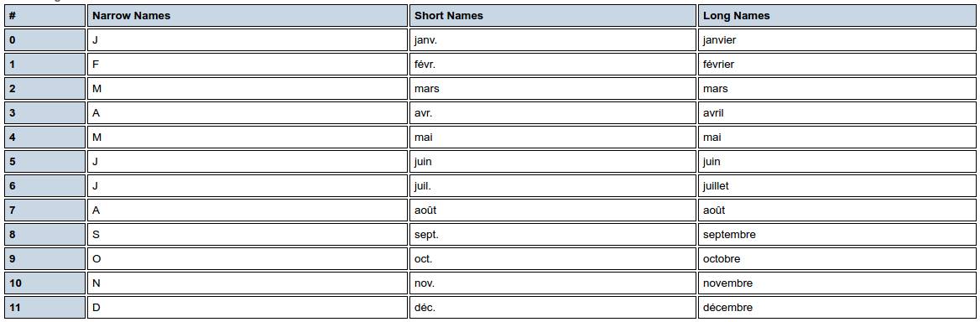Select the 'octobre' long name cell
980x322 pixels.
[x=837, y=259]
